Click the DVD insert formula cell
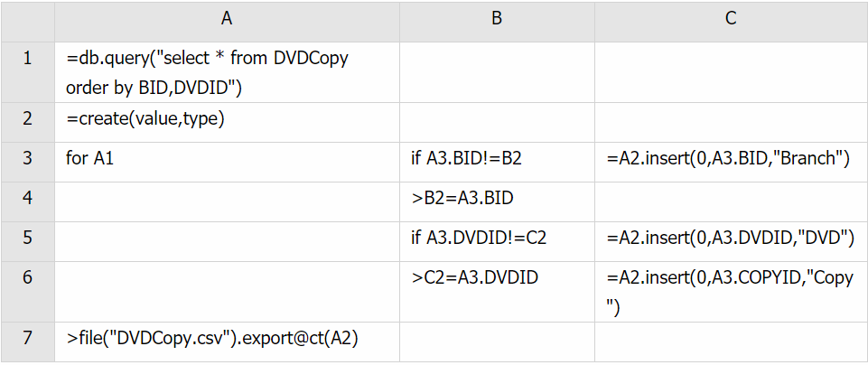The height and width of the screenshot is (365, 868). [x=731, y=241]
